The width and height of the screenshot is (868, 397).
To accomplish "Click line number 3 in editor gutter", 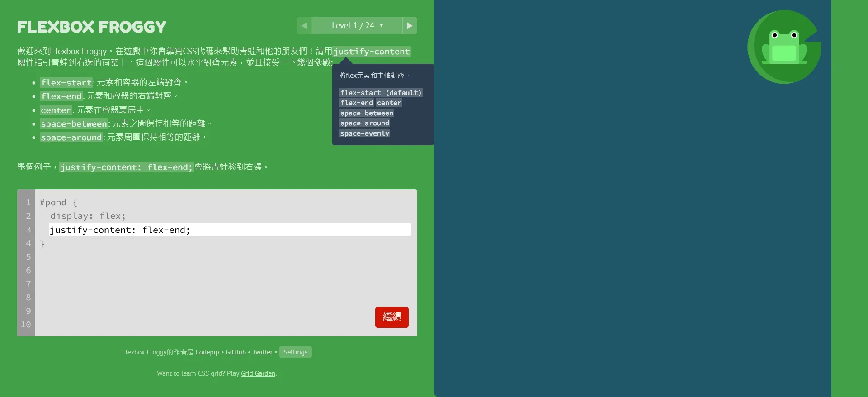I will coord(28,230).
